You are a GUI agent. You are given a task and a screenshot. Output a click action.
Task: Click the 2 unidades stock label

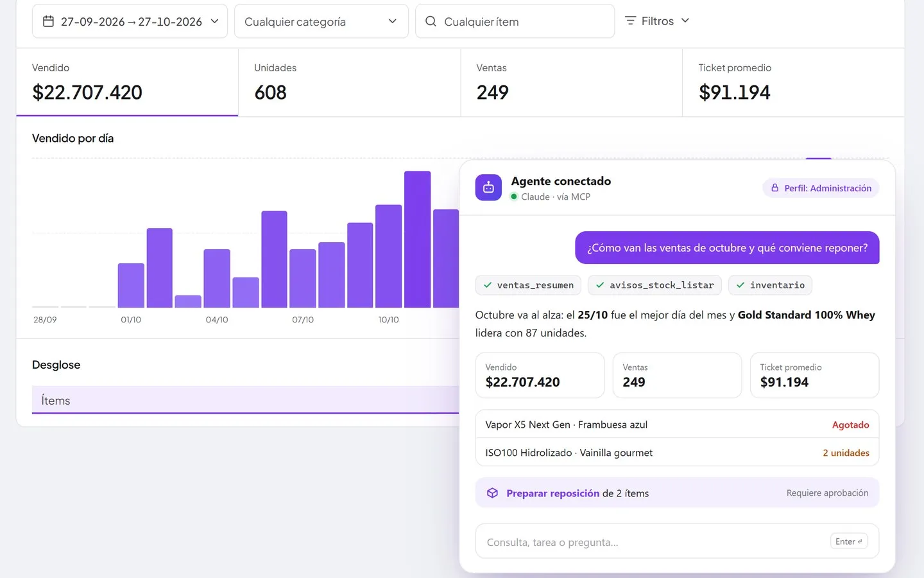coord(846,453)
